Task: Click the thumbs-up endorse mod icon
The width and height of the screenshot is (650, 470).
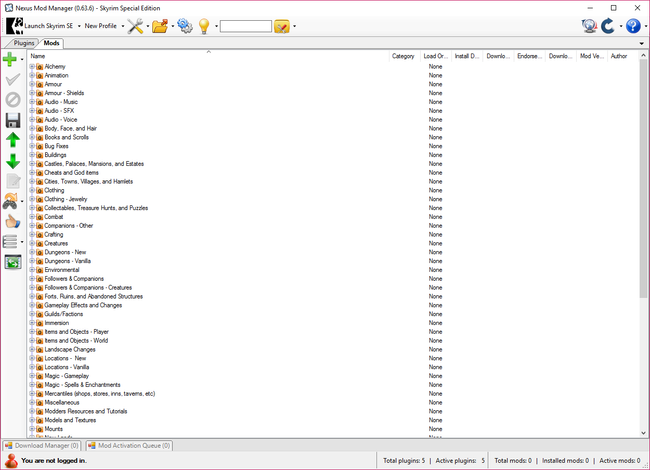Action: pos(13,221)
